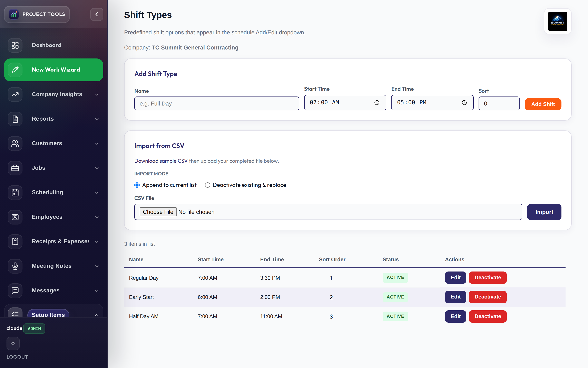Click the Company Insights trend icon
The image size is (588, 368).
[15, 94]
